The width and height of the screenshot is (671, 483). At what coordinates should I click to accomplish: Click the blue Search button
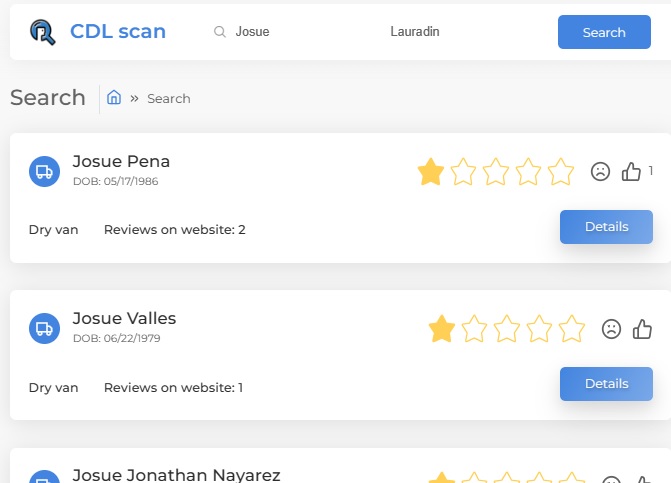(604, 32)
